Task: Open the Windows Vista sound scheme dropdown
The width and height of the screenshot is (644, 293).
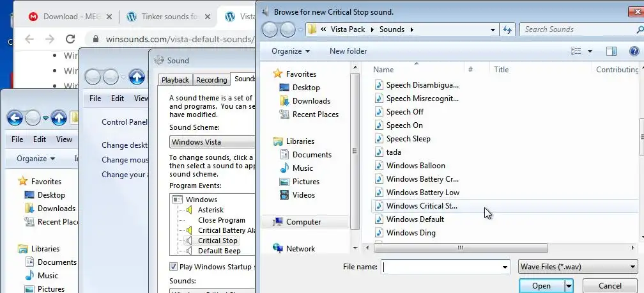Action: tap(212, 142)
